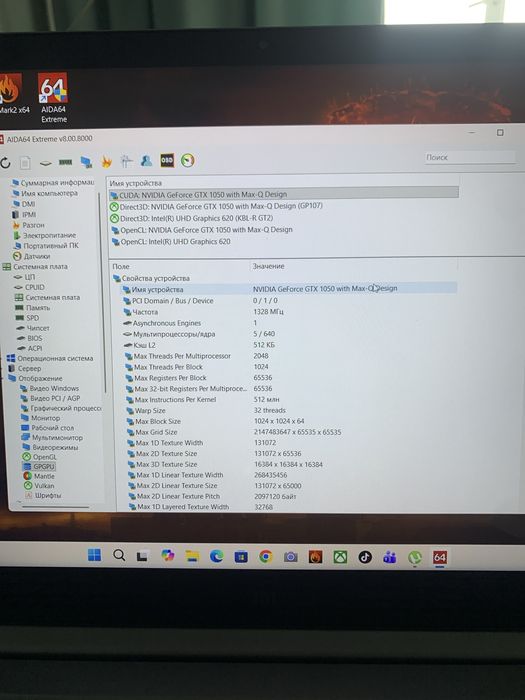Select Max Threads Per Block row
The height and width of the screenshot is (700, 525).
(290, 367)
